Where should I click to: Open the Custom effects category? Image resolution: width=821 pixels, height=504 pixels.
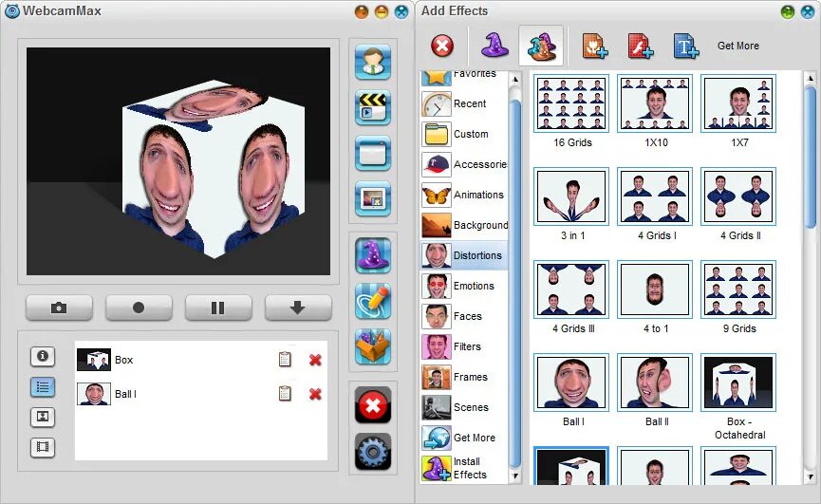(463, 134)
